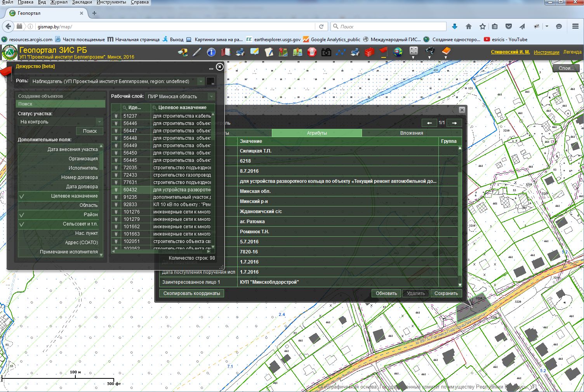Open the 'Рабочий слой' dropdown

pyautogui.click(x=211, y=97)
